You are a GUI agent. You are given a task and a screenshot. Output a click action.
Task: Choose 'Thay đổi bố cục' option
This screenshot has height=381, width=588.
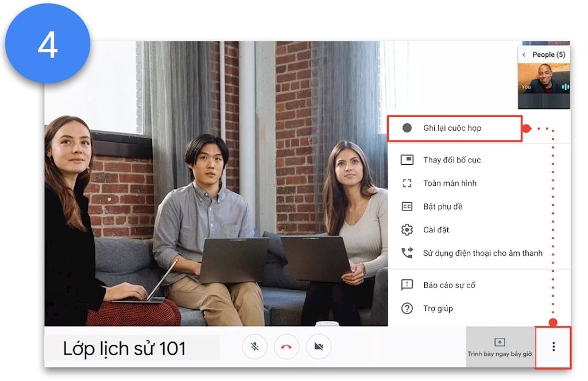pos(452,160)
